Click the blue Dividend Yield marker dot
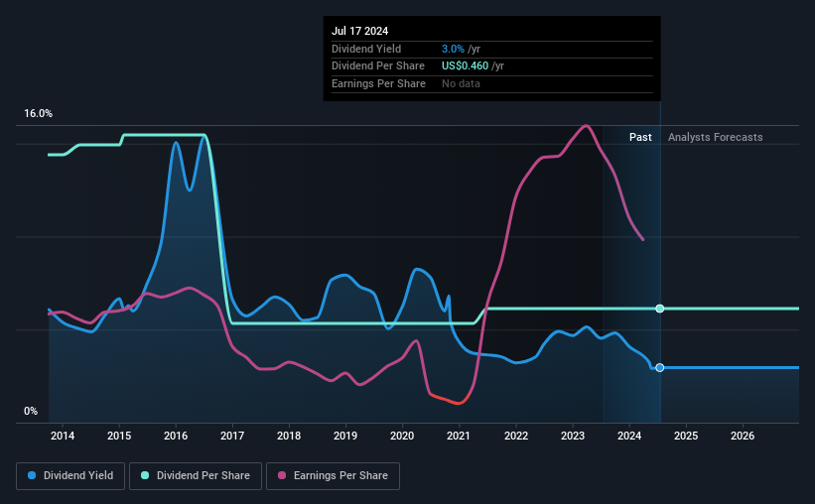 pyautogui.click(x=659, y=367)
